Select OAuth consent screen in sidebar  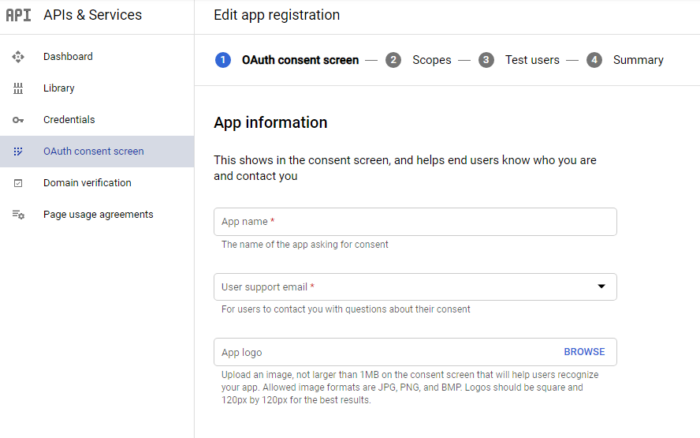point(97,151)
